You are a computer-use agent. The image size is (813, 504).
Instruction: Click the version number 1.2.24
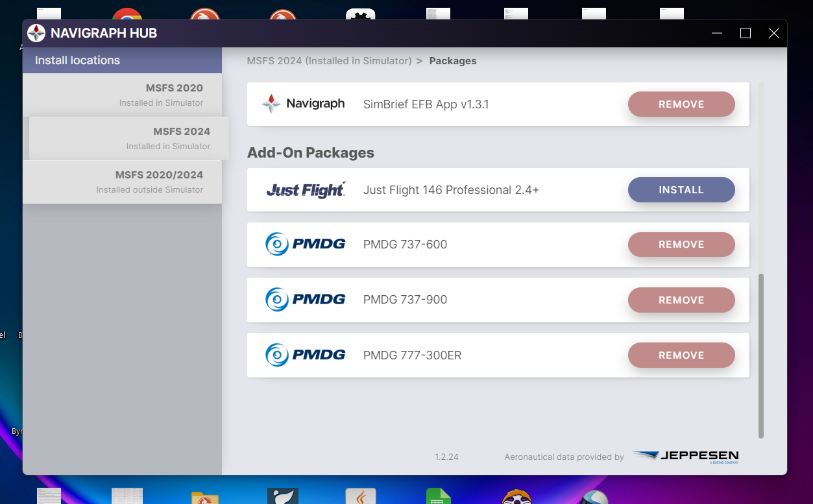(446, 457)
